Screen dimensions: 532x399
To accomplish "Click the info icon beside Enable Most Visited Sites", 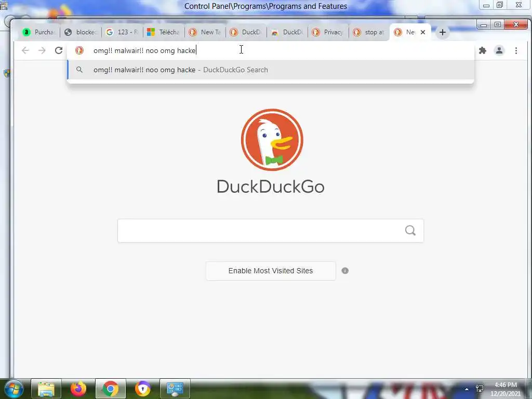I will coord(345,271).
